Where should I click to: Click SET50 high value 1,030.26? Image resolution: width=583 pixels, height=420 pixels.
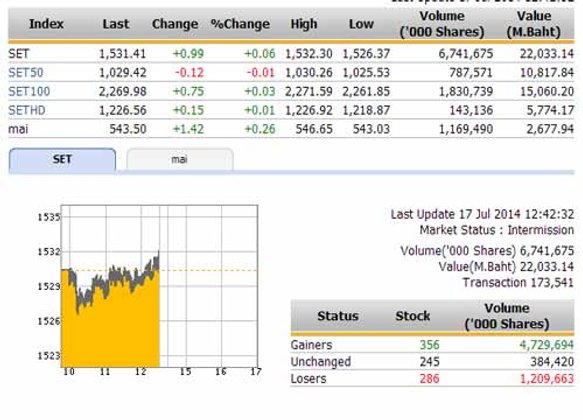[x=309, y=72]
